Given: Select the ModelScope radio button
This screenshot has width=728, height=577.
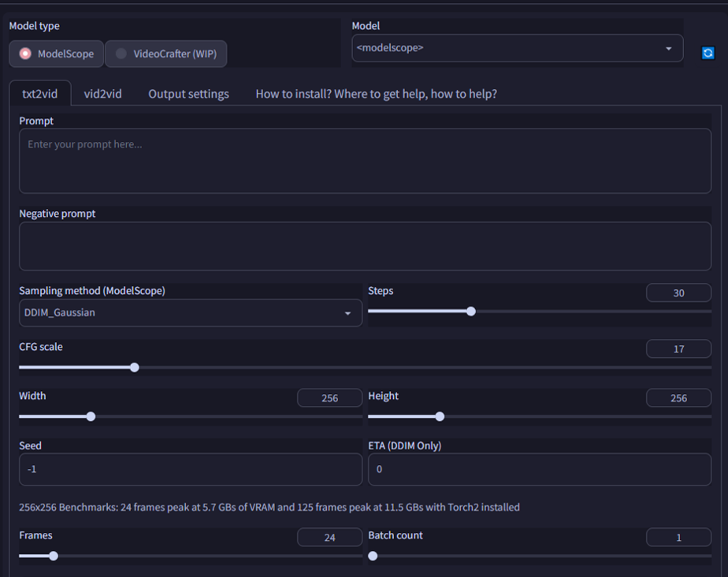Looking at the screenshot, I should (x=26, y=54).
